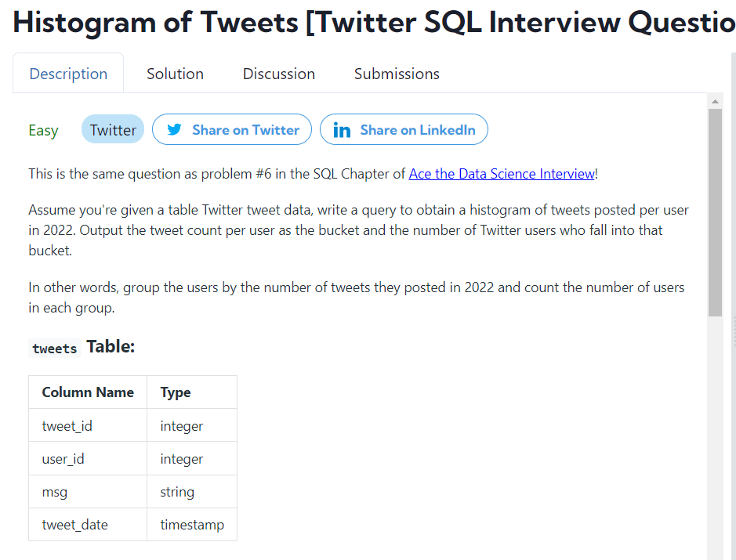Click the user_id row in the table
Screen dimensions: 736x560
(132, 459)
